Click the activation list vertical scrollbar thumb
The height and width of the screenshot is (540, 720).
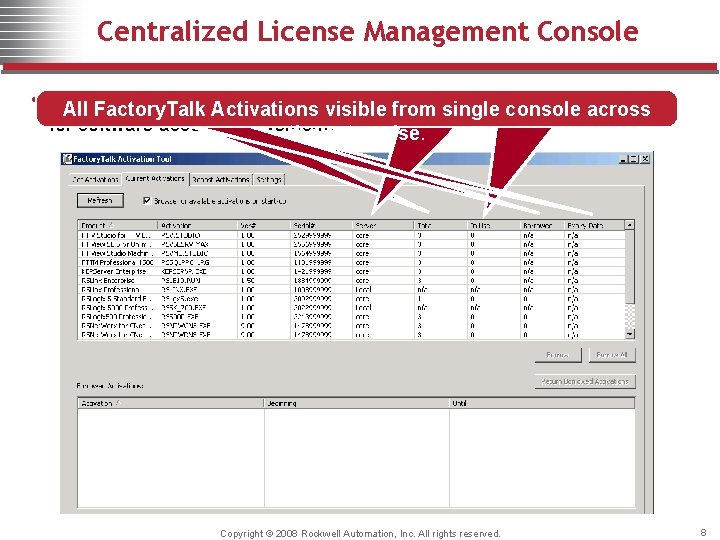[x=630, y=266]
